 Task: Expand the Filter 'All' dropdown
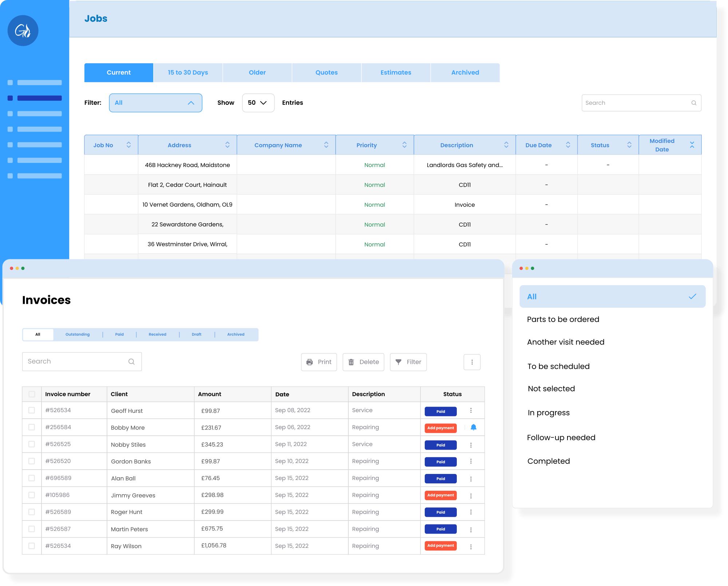155,103
